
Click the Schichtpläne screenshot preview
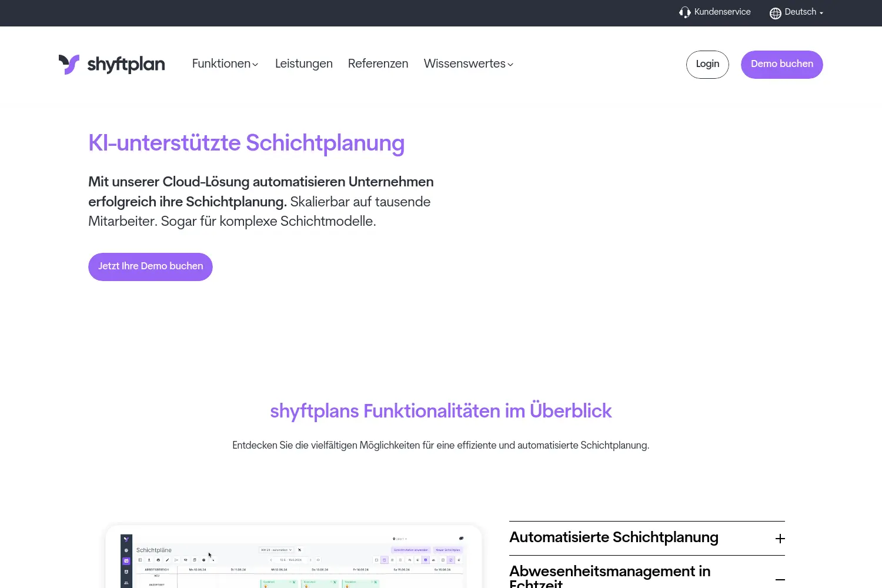[x=293, y=557]
